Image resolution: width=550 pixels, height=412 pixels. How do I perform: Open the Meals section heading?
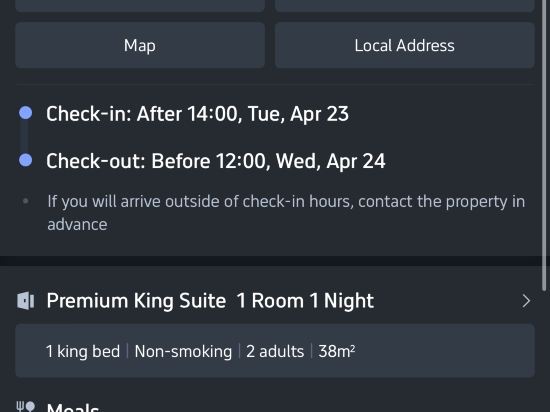tap(73, 407)
